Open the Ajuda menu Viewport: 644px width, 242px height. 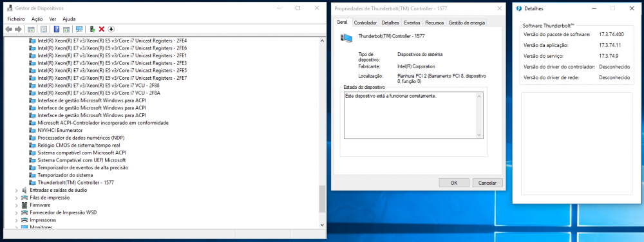(x=69, y=19)
